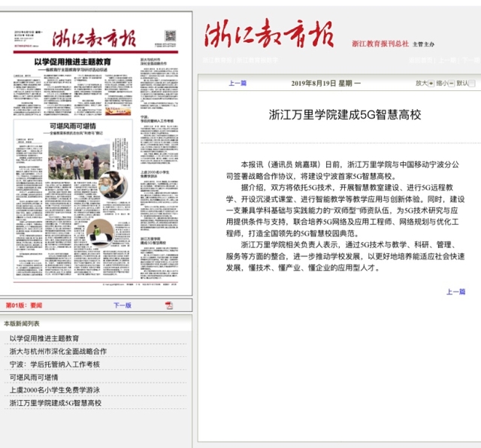Image resolution: width=481 pixels, height=448 pixels.
Task: Click the 主管主办 text beside masthead
Action: (x=423, y=44)
